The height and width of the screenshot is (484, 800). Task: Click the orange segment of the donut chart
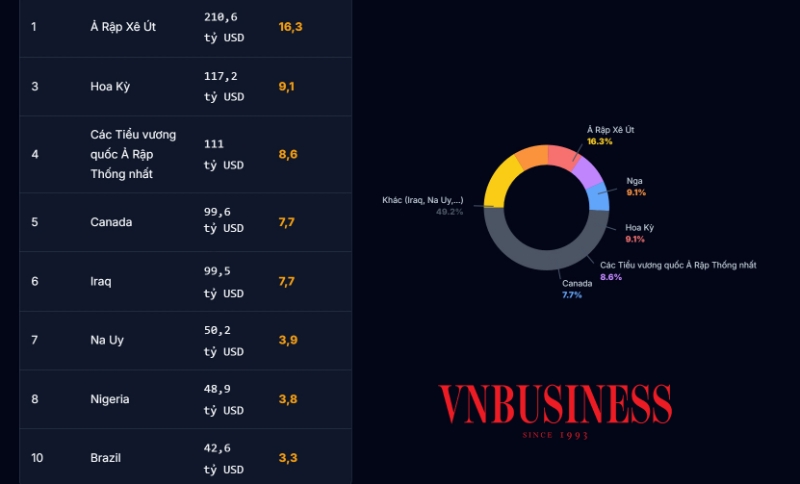pos(532,157)
